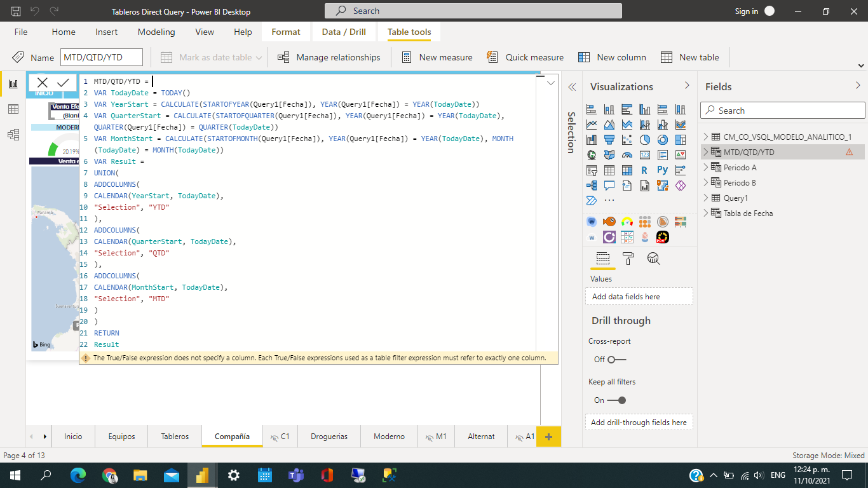Commit the formula with the checkmark icon
Viewport: 868px width, 488px height.
point(63,83)
